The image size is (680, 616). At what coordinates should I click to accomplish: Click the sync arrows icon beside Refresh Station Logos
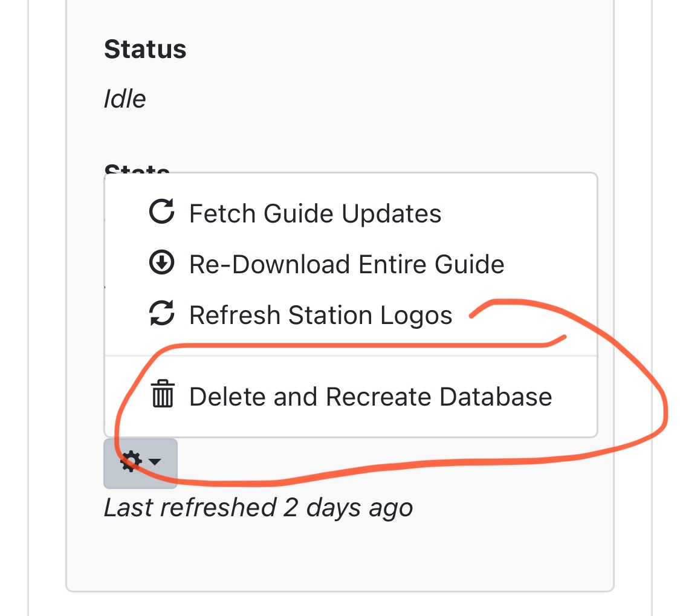[161, 314]
